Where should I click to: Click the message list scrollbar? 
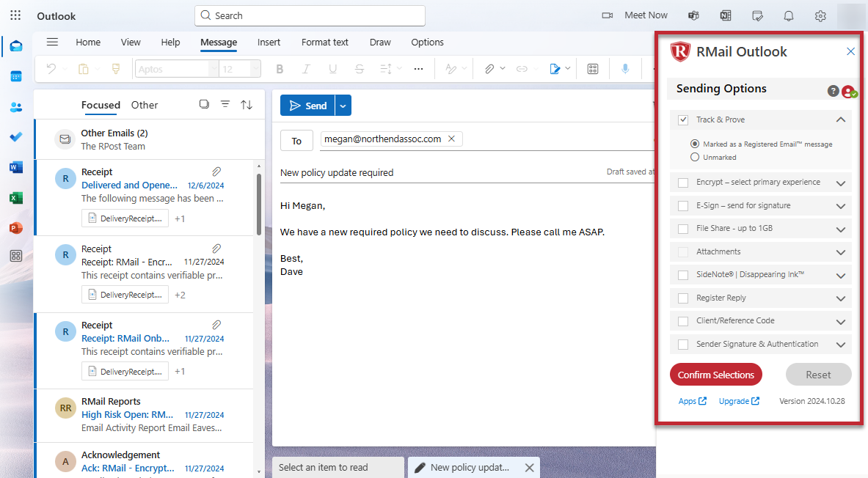[258, 204]
